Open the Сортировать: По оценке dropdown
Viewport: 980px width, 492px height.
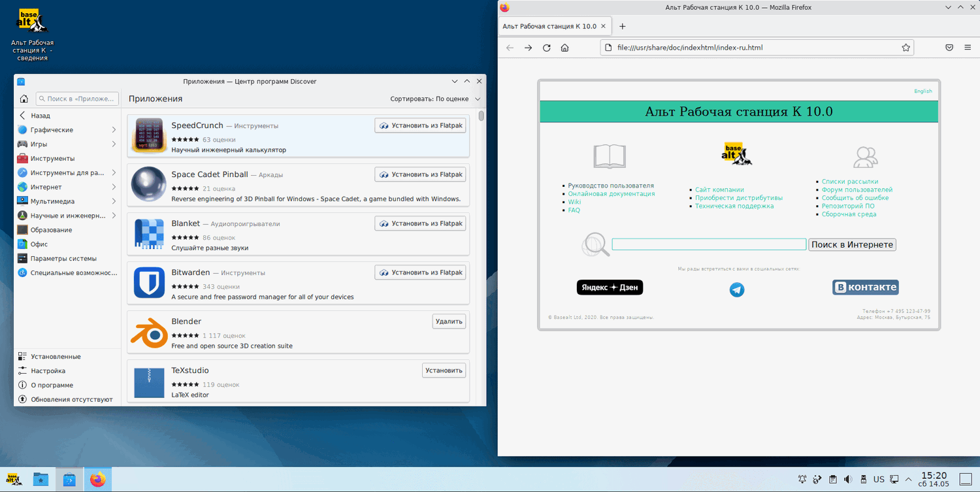(x=435, y=99)
